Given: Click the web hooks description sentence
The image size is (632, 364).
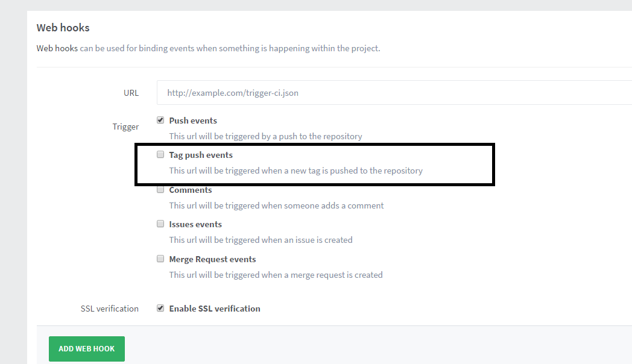Looking at the screenshot, I should [208, 48].
